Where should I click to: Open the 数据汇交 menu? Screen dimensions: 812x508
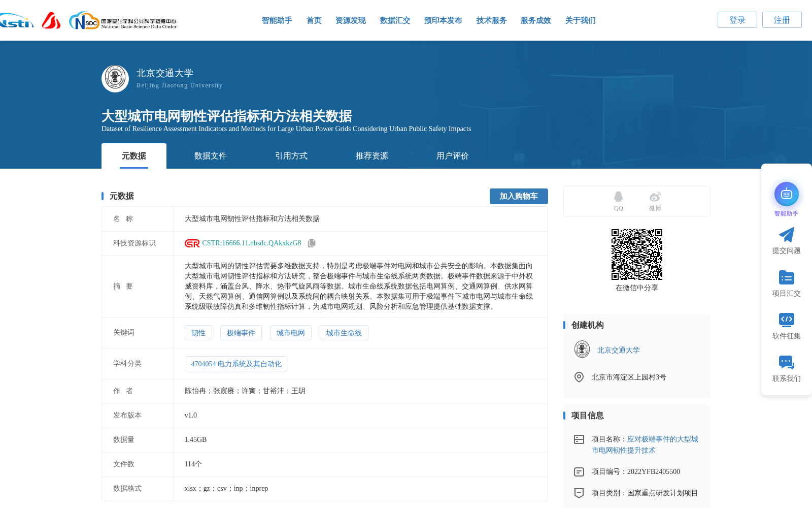click(x=395, y=20)
